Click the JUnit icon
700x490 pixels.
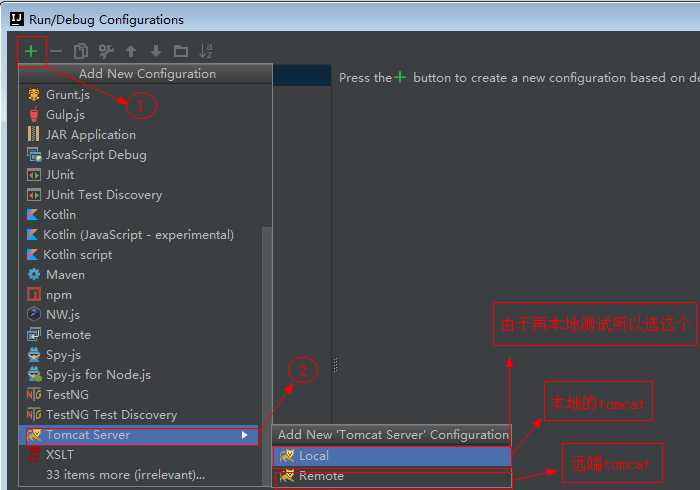point(33,175)
